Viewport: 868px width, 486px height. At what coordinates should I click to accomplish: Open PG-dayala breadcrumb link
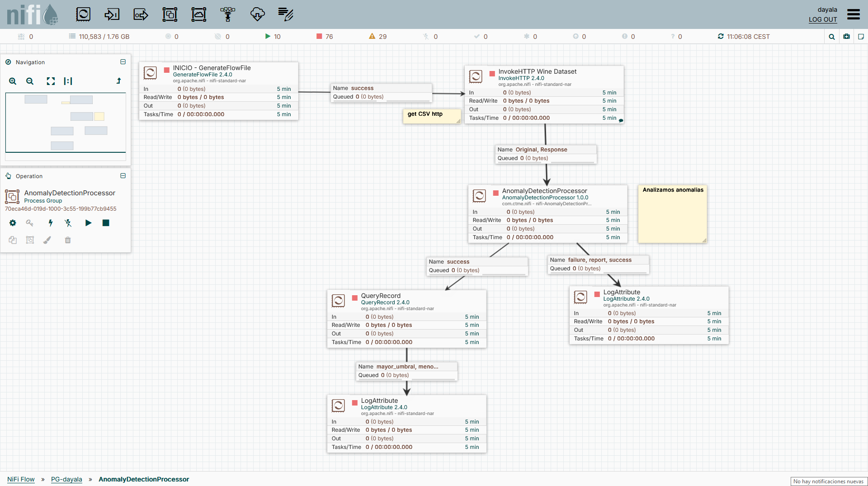coord(66,479)
